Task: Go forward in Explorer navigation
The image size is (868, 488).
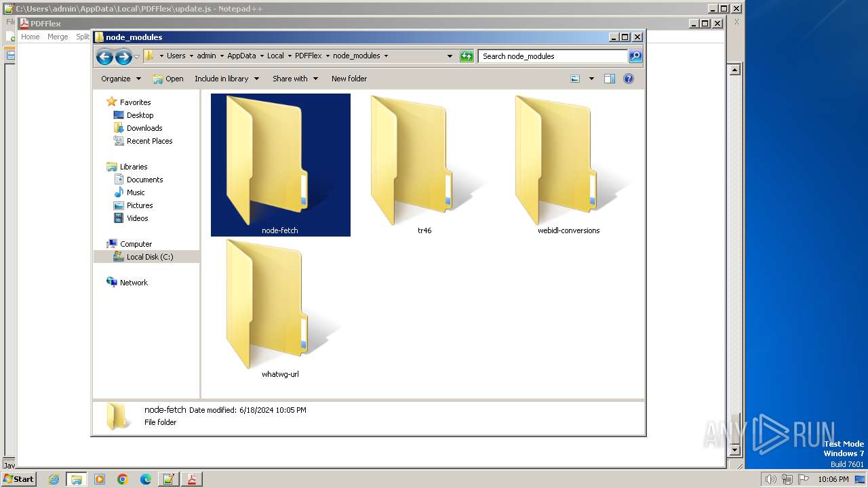Action: coord(123,56)
